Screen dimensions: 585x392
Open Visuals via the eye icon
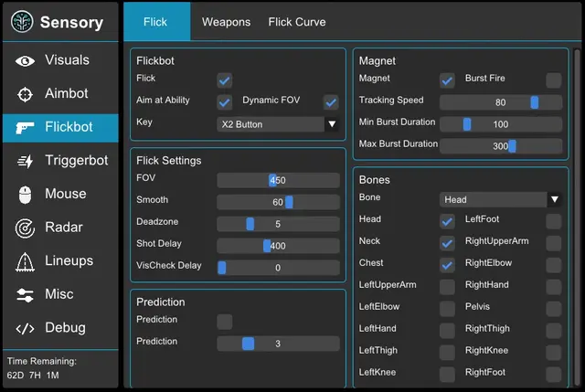(x=26, y=61)
